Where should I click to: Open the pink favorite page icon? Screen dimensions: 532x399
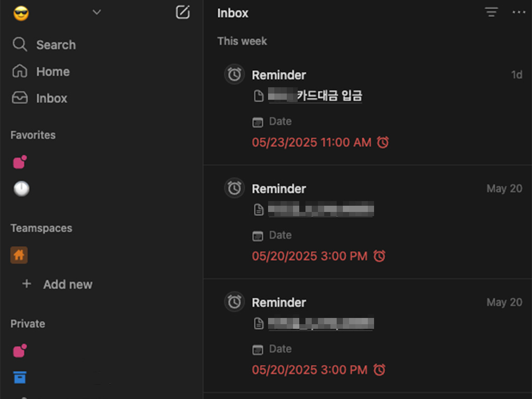[20, 162]
